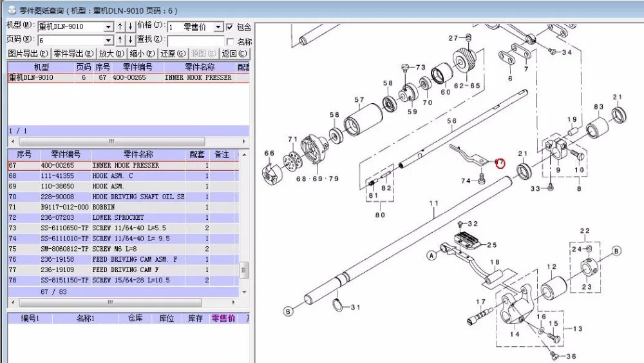The height and width of the screenshot is (363, 644).
Task: Click part label 73 screw in diagram
Action: pyautogui.click(x=421, y=67)
